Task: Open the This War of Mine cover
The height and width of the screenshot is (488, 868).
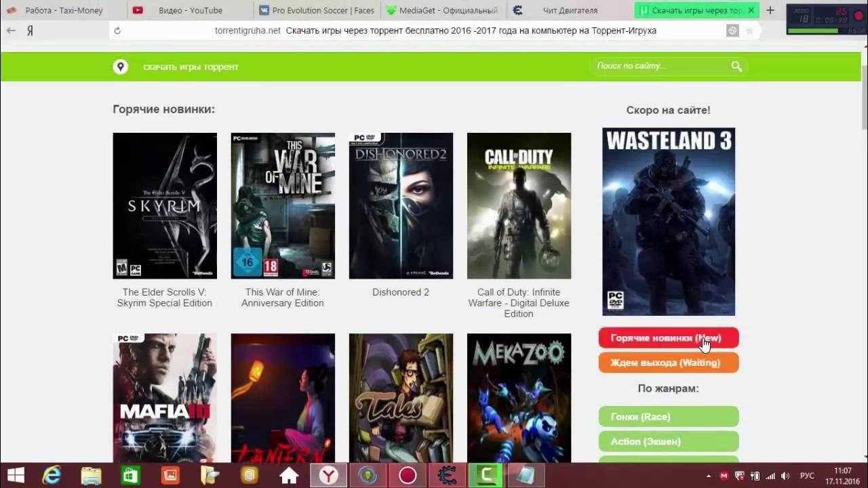Action: tap(283, 205)
